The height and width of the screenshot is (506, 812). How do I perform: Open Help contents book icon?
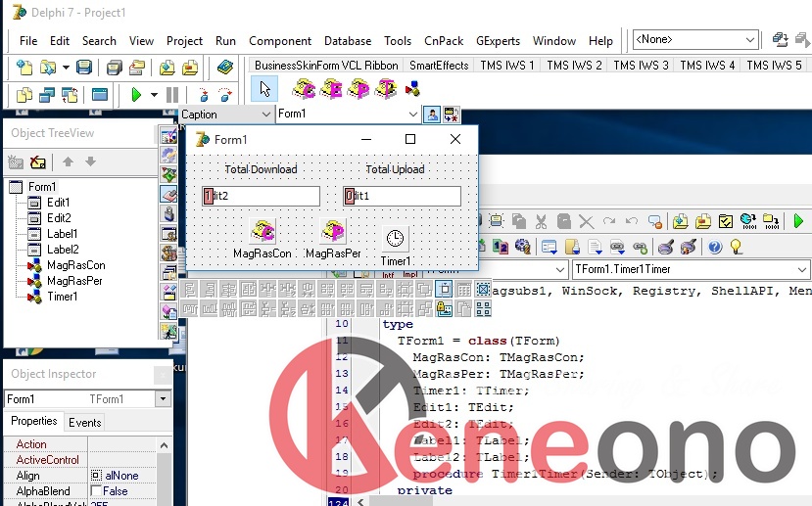224,68
